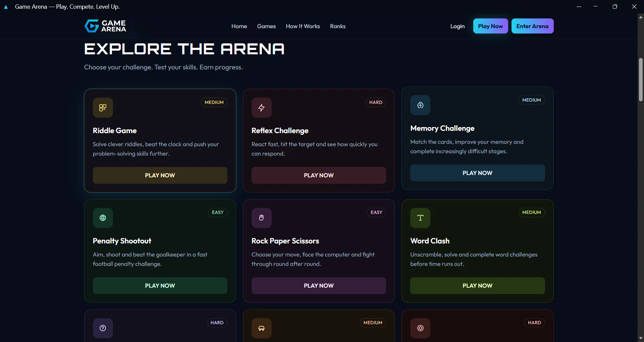Launch Memory Challenge via Play Now
This screenshot has width=644, height=342.
pos(477,173)
